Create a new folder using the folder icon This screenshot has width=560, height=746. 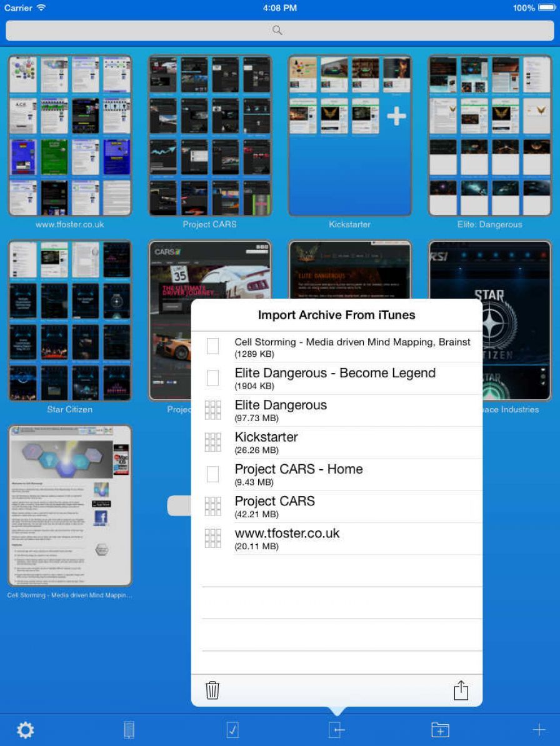click(x=440, y=730)
